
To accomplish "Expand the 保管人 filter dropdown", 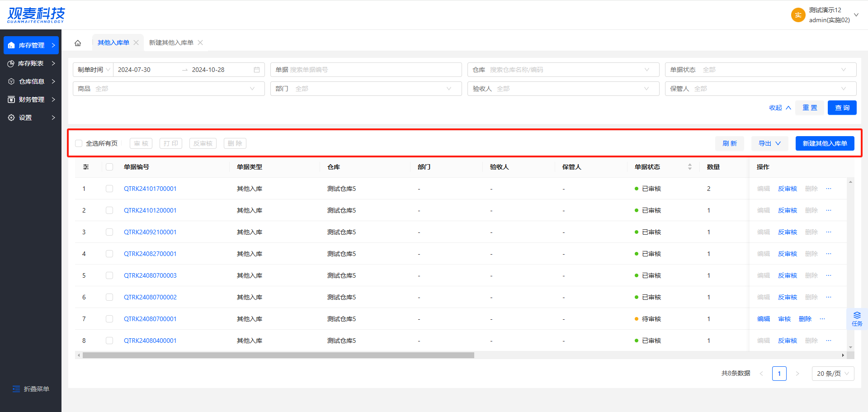I will [x=761, y=89].
